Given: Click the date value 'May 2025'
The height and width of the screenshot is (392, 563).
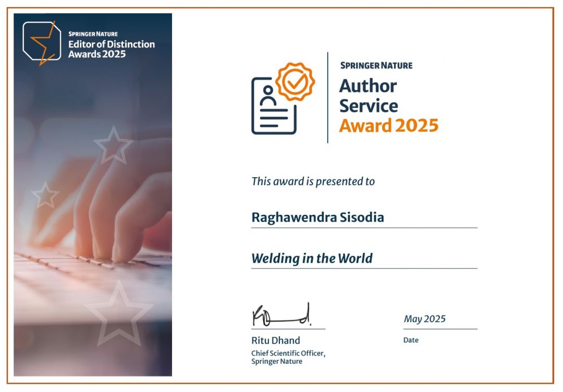Looking at the screenshot, I should (424, 319).
